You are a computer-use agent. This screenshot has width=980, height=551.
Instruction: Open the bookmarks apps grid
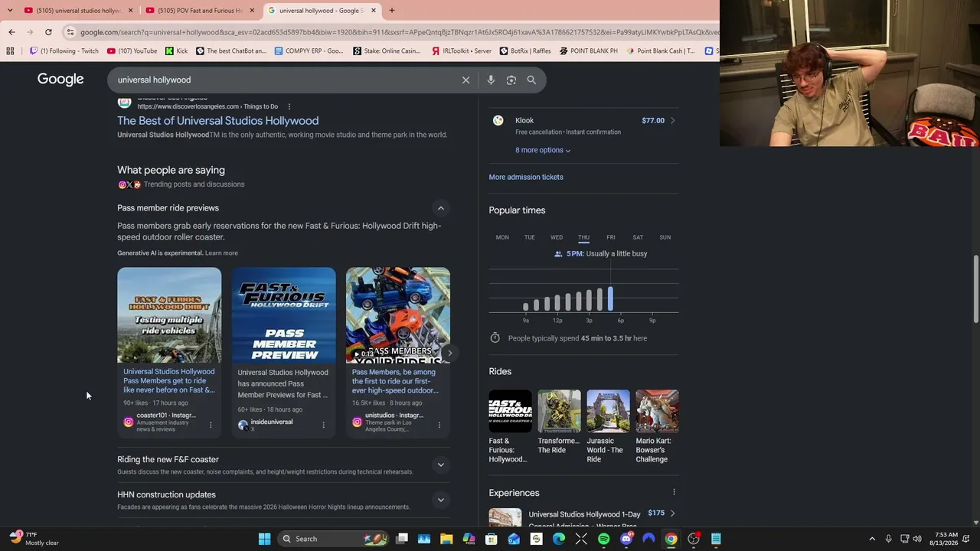pyautogui.click(x=10, y=51)
